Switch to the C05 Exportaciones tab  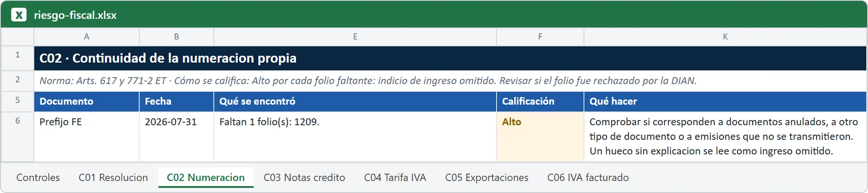click(x=487, y=177)
